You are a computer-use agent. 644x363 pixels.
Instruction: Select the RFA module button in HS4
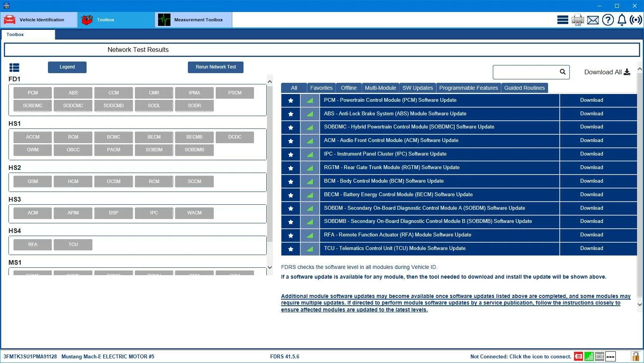(x=33, y=245)
